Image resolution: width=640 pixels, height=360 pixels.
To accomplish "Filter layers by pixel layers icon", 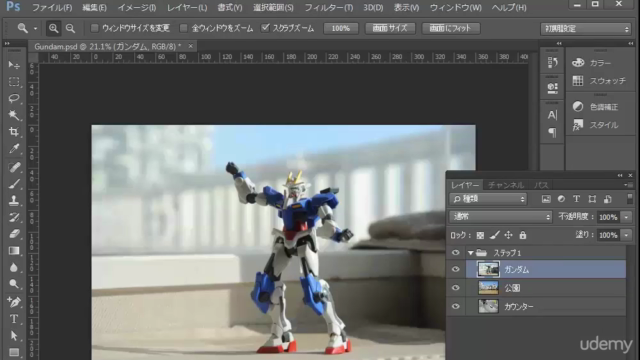I will point(546,199).
